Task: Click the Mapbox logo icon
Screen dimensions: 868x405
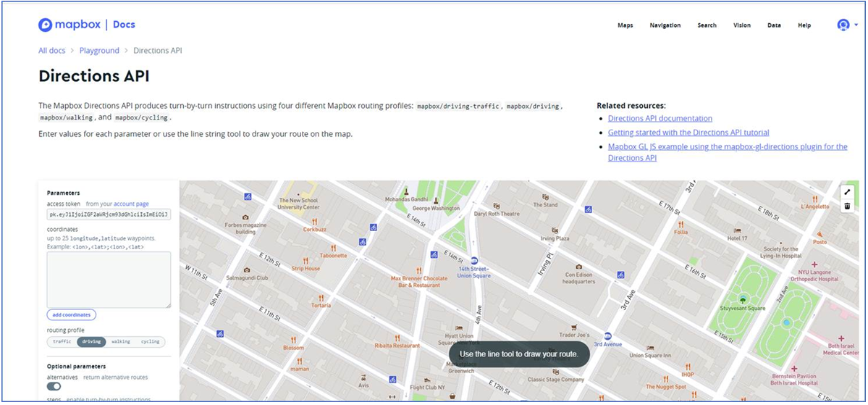Action: [45, 25]
